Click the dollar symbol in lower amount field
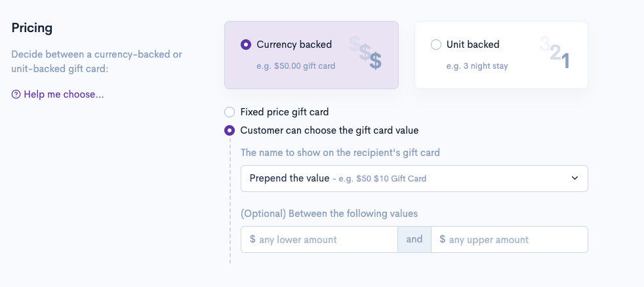This screenshot has width=644, height=287. coord(252,240)
